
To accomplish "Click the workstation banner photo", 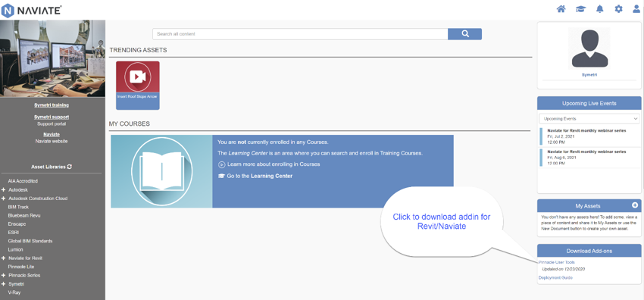I will click(x=52, y=58).
